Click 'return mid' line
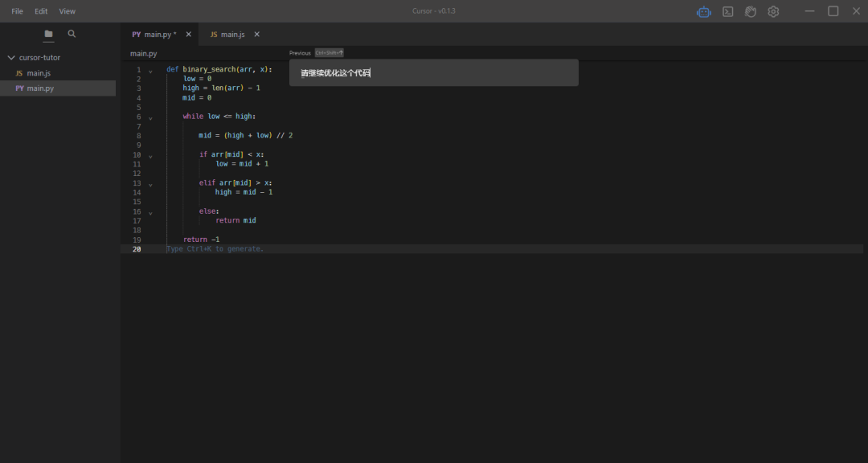The height and width of the screenshot is (463, 868). (235, 220)
